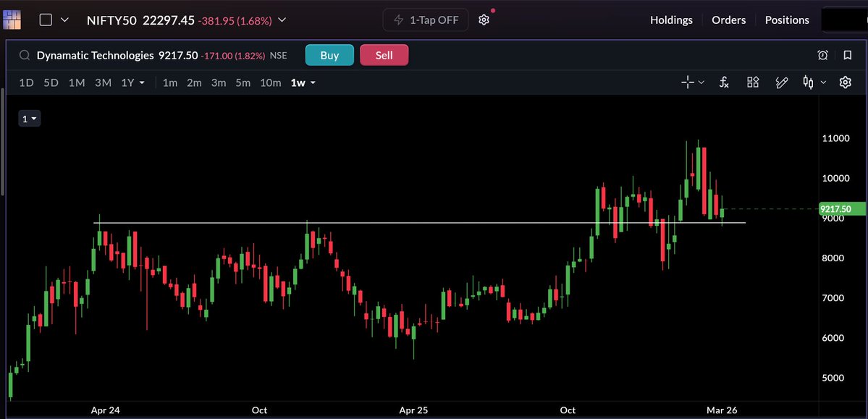Switch to the 3m candle interval
This screenshot has width=868, height=419.
pyautogui.click(x=218, y=83)
